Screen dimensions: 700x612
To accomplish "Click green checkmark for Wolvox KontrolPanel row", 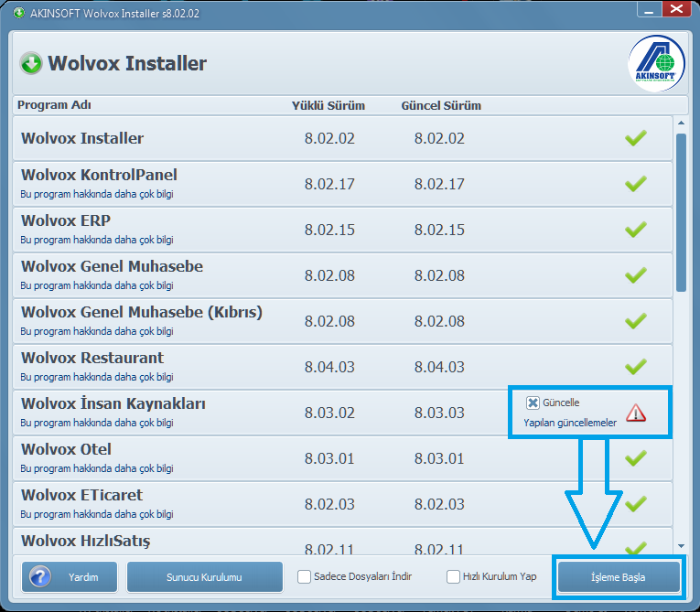I will point(636,184).
